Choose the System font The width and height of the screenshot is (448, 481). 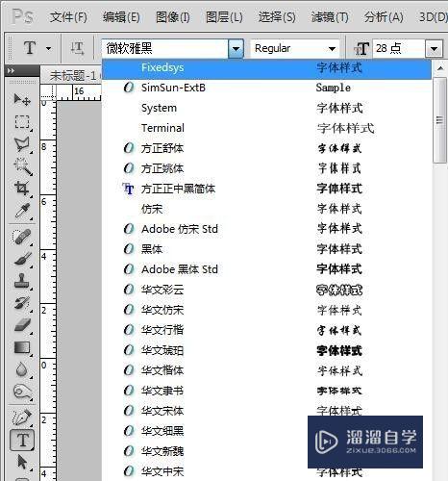point(266,108)
